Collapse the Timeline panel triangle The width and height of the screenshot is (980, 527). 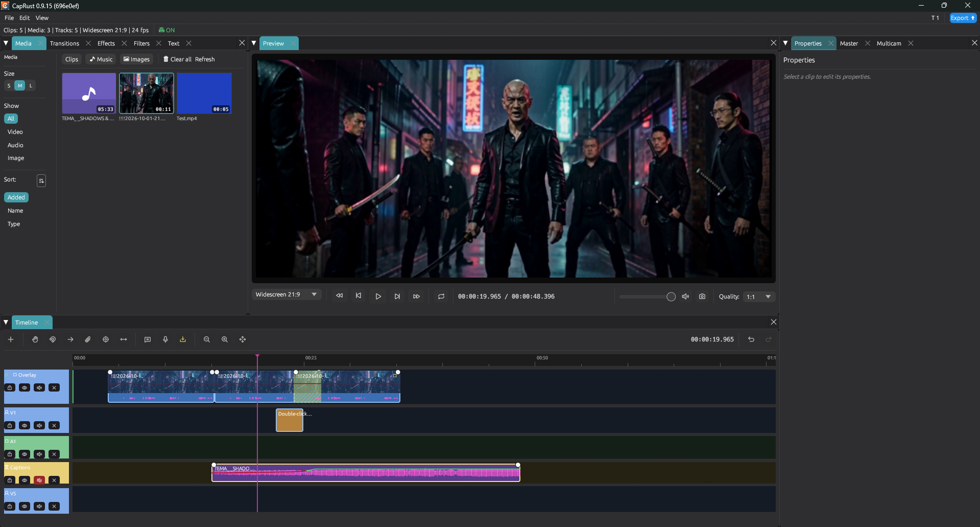click(6, 323)
